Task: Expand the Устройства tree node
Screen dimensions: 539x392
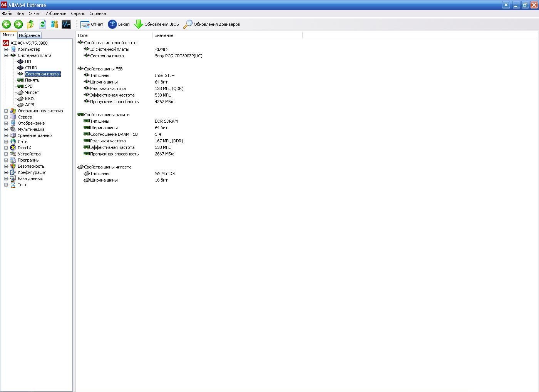Action: [6, 154]
